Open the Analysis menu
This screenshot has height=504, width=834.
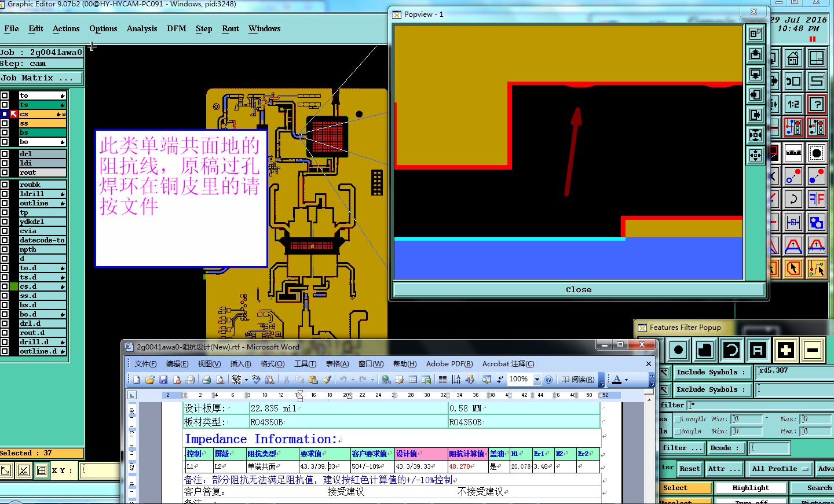pos(142,28)
